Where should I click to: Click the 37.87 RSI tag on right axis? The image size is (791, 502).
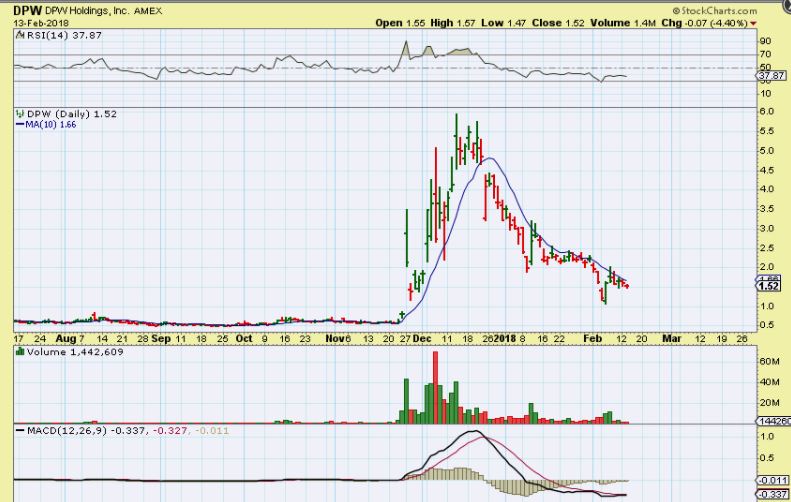click(x=771, y=76)
